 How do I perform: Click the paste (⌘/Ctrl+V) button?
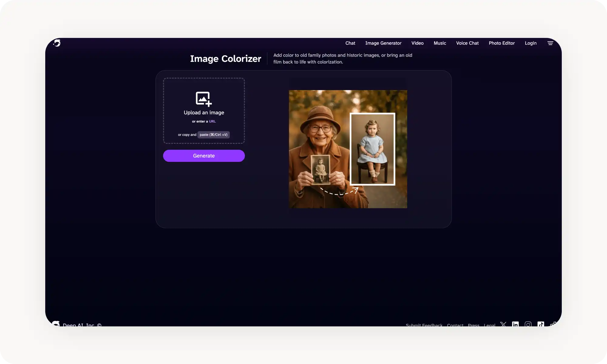click(x=213, y=135)
